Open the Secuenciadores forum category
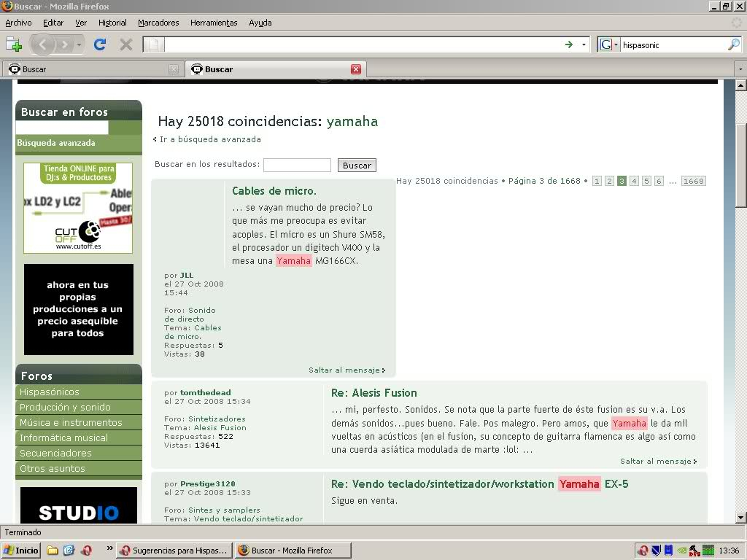 (79, 453)
